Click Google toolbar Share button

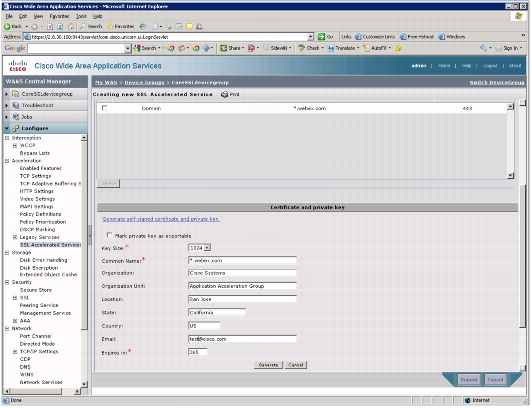coord(231,48)
